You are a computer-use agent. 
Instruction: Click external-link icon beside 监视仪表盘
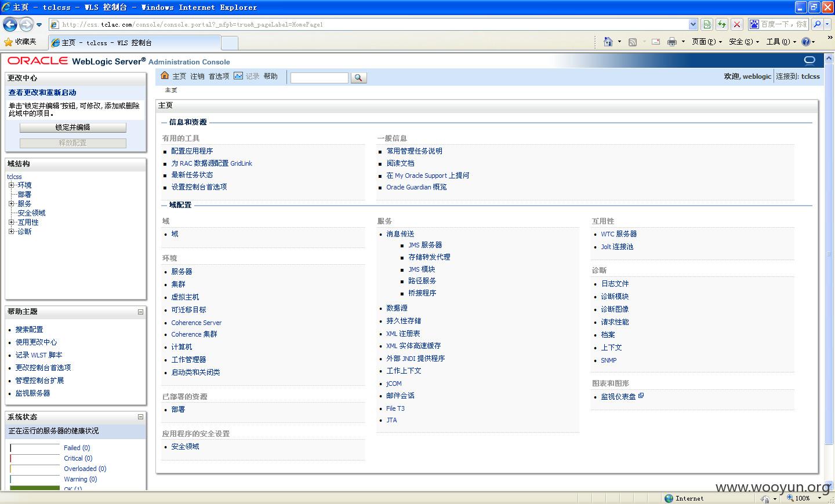click(x=641, y=396)
